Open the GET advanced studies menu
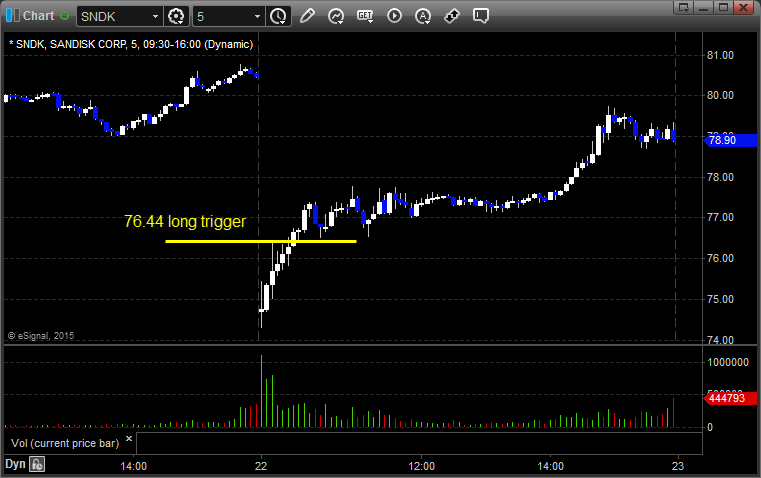 pos(365,16)
